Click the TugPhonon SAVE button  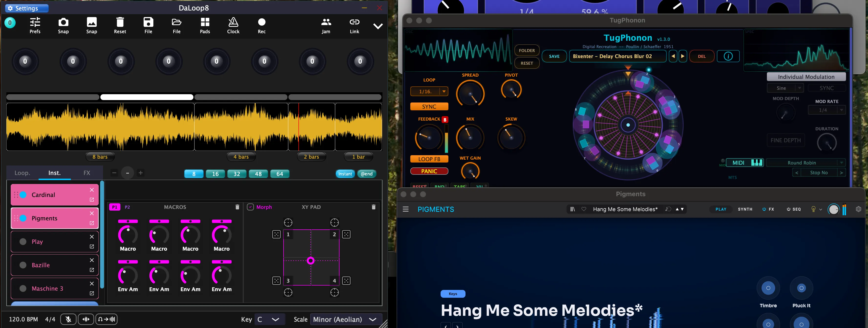point(554,56)
